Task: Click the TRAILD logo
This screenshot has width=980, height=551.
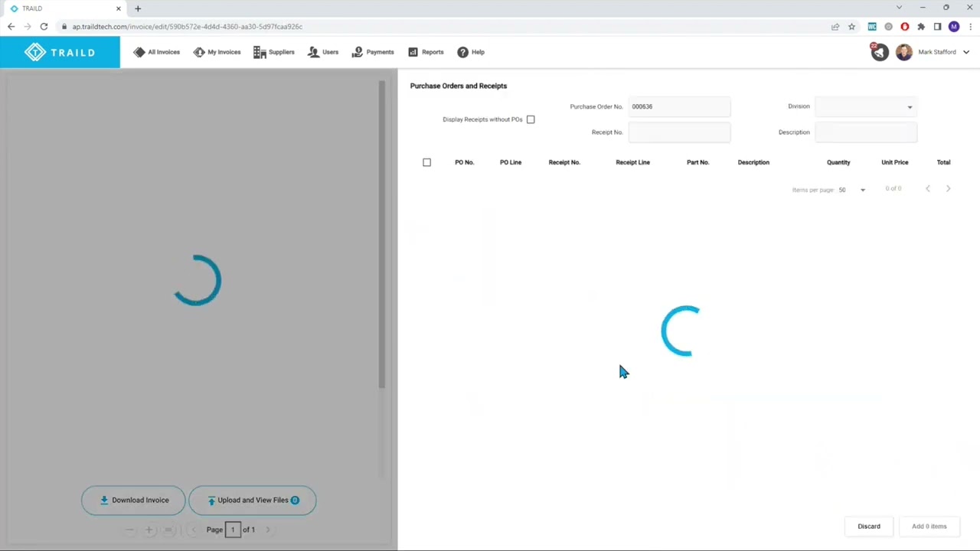Action: tap(60, 52)
